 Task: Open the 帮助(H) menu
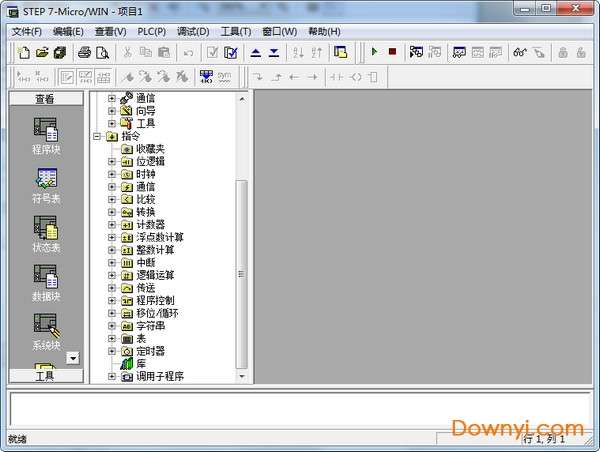pos(324,32)
